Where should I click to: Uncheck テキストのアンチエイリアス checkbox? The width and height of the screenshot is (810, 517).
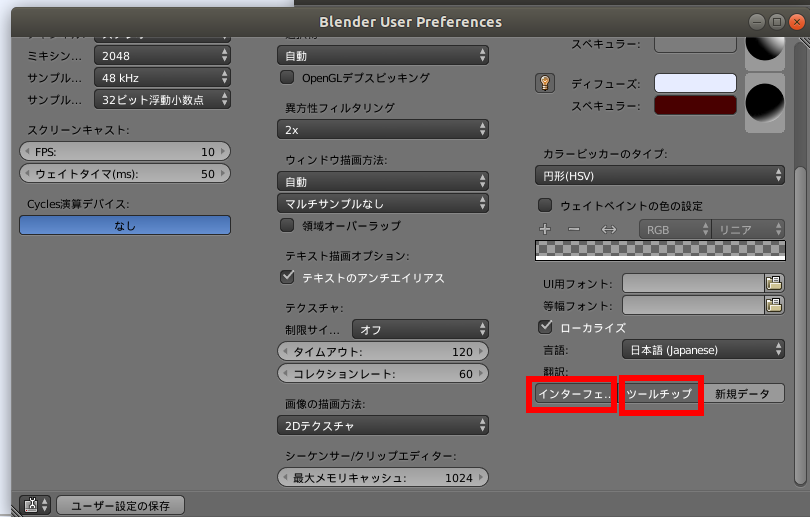287,277
